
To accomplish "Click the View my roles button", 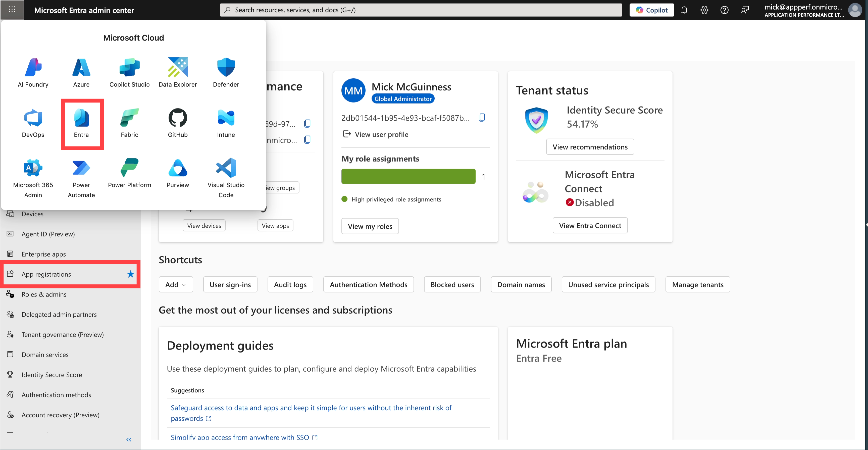I will (370, 226).
